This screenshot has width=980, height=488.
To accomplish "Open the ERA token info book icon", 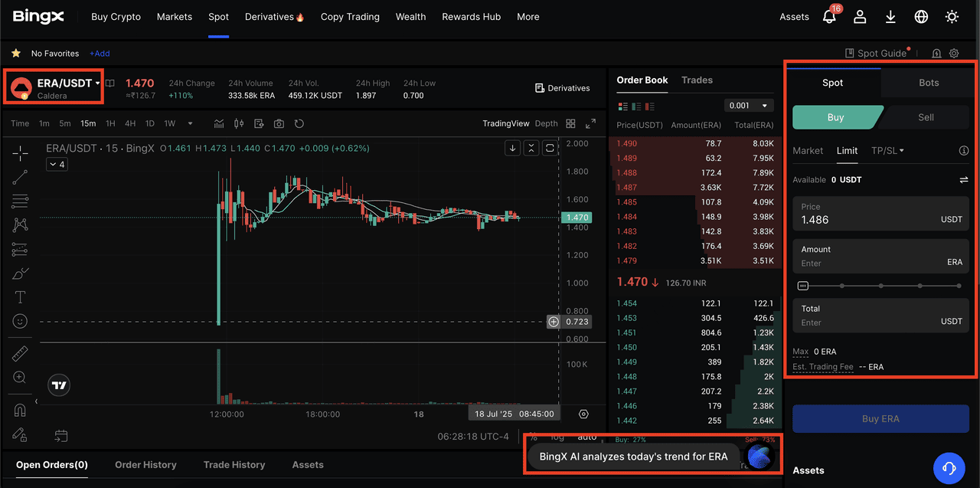I will 110,84.
